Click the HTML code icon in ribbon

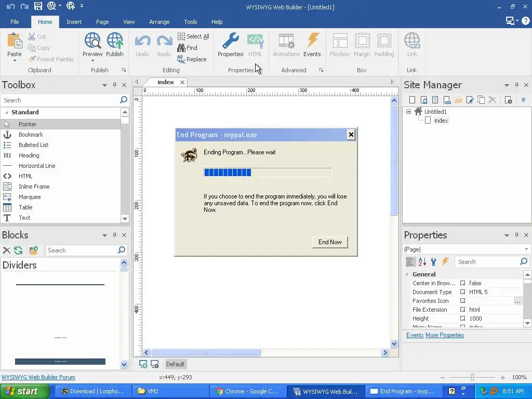click(255, 41)
